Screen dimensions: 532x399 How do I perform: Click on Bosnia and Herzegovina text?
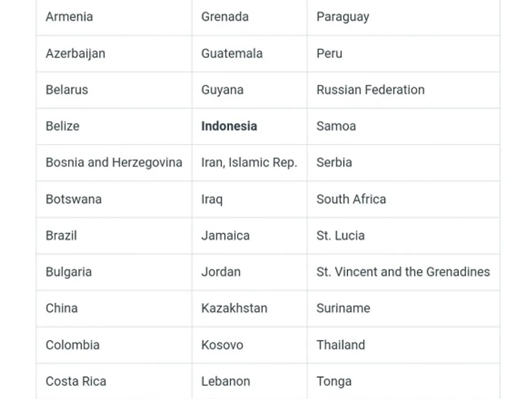tap(113, 162)
